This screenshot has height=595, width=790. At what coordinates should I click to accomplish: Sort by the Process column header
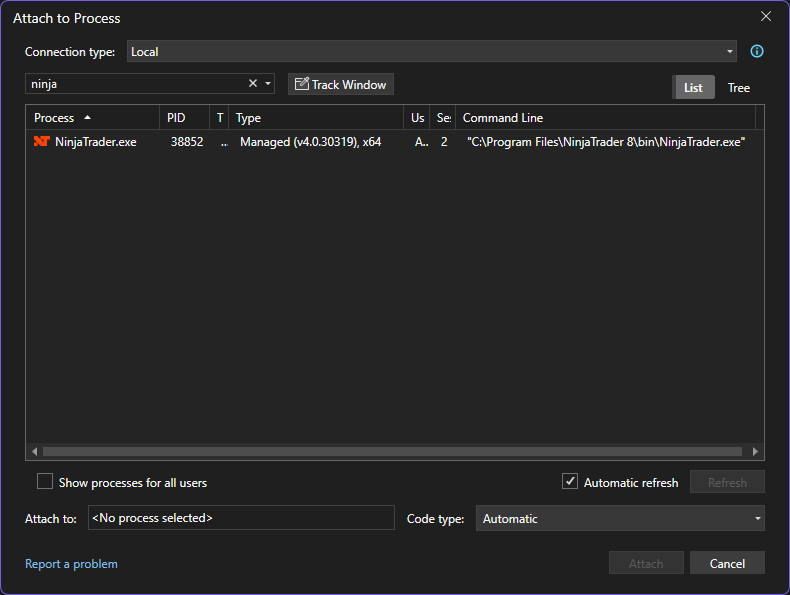pyautogui.click(x=93, y=118)
